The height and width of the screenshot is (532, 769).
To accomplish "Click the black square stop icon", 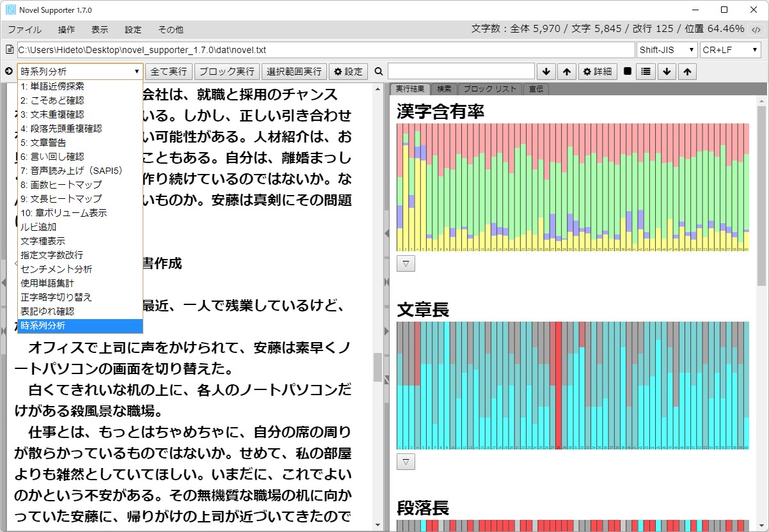I will pyautogui.click(x=626, y=71).
